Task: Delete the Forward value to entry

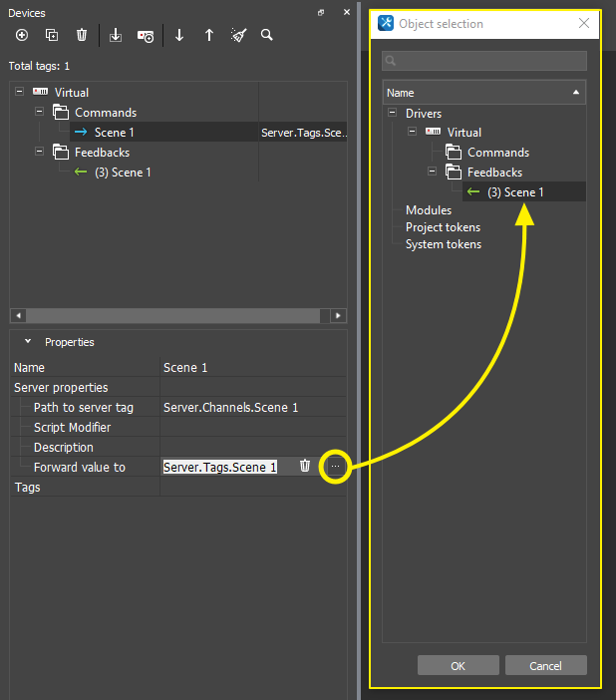Action: (x=305, y=467)
